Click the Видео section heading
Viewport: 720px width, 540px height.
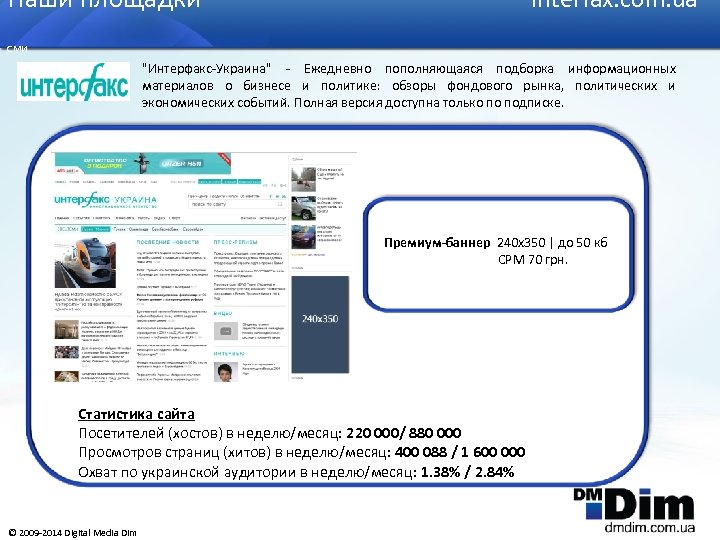tap(223, 313)
